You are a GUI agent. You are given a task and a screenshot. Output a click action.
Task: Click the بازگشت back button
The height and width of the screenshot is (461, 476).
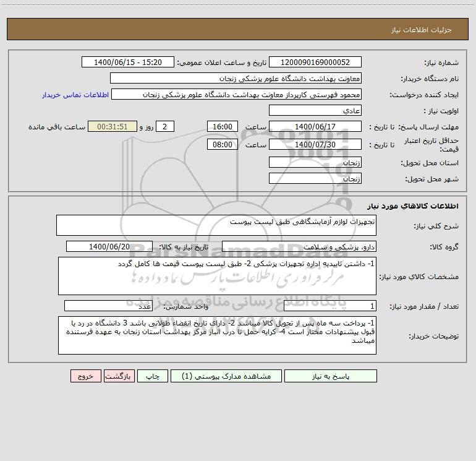(x=119, y=376)
